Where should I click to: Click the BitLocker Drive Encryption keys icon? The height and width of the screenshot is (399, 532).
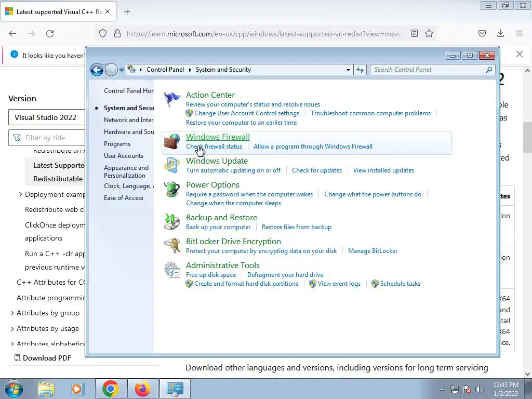(172, 246)
